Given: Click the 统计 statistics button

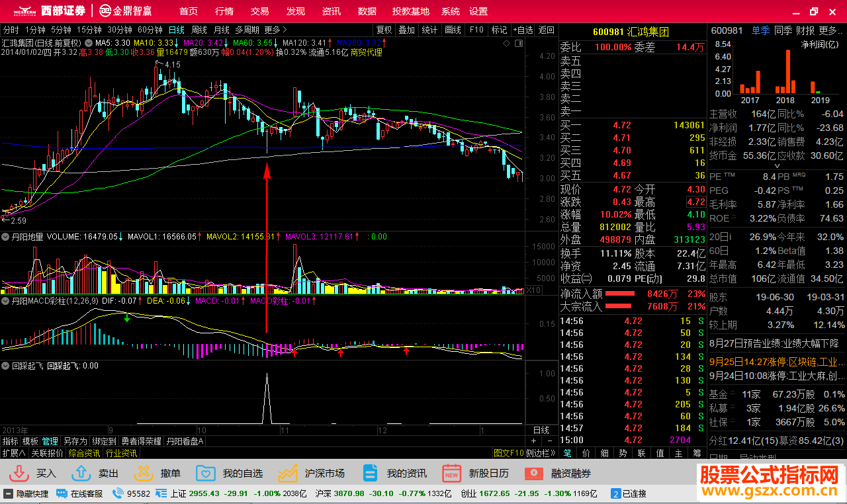Looking at the screenshot, I should 429,30.
